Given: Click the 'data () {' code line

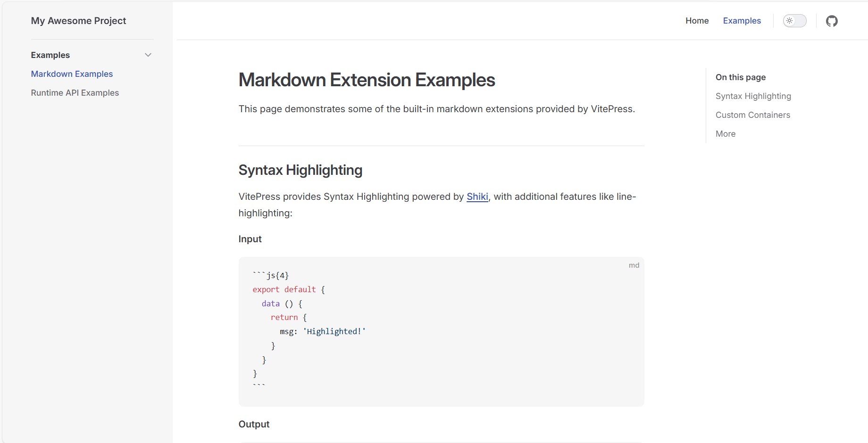Looking at the screenshot, I should tap(282, 304).
